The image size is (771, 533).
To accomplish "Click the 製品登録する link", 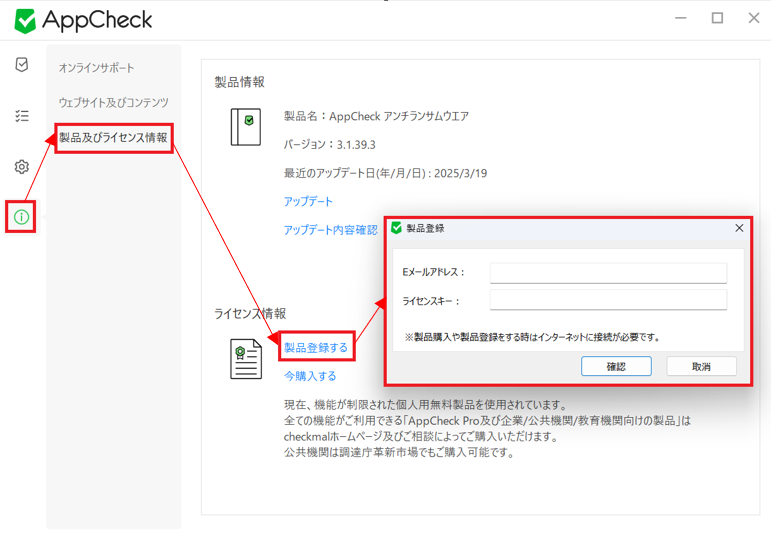I will [316, 348].
